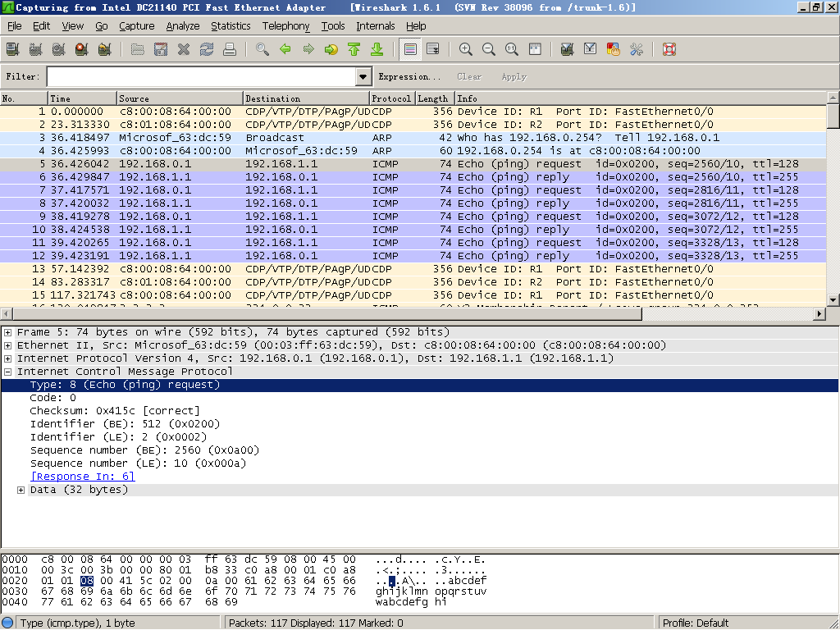The height and width of the screenshot is (630, 840).
Task: Sort by the Source column header
Action: pyautogui.click(x=180, y=98)
